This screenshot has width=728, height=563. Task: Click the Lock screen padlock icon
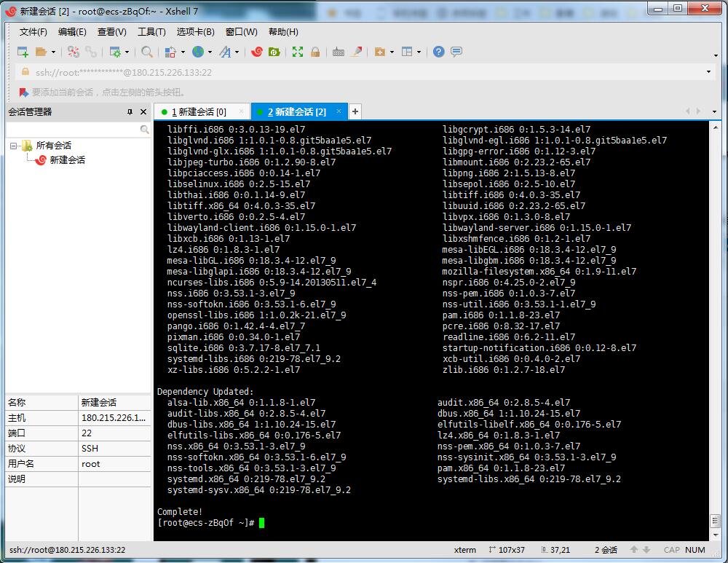[315, 52]
